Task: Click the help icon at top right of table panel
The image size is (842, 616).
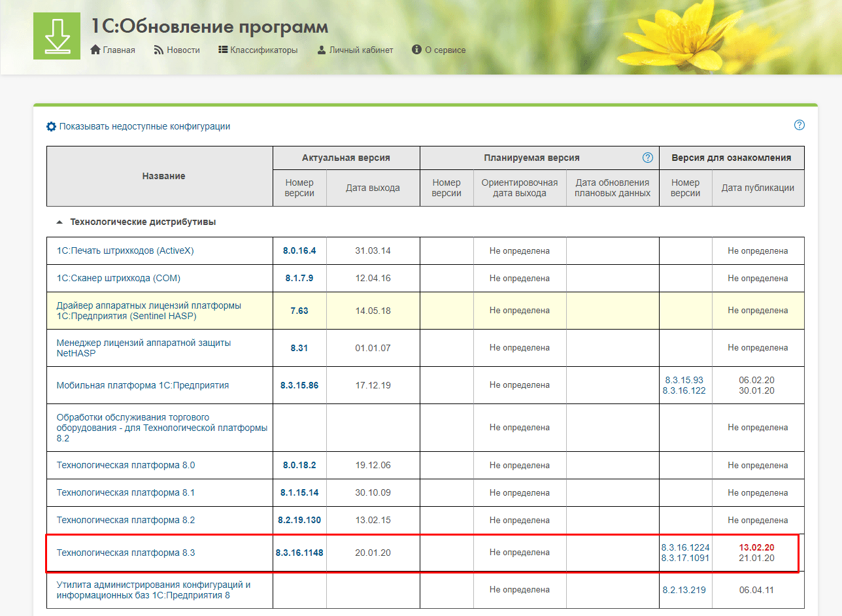Action: click(x=800, y=125)
